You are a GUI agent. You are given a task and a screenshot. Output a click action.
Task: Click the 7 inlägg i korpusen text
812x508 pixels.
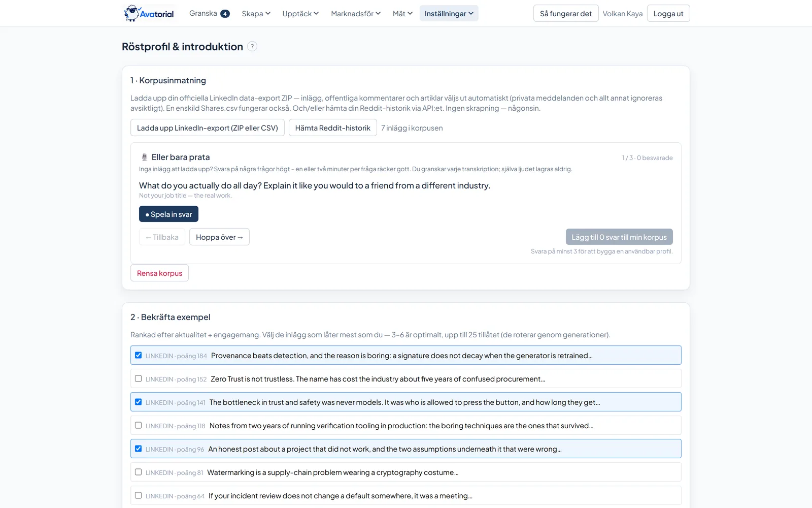[412, 128]
